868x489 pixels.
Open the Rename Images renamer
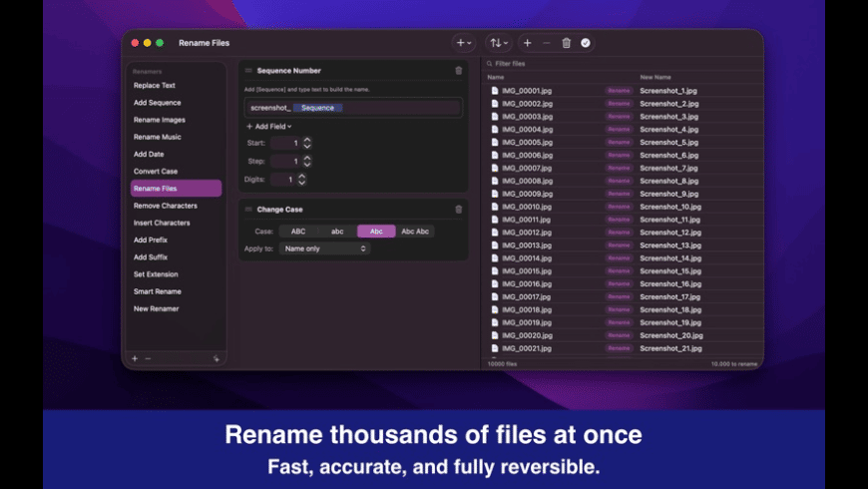(x=176, y=120)
